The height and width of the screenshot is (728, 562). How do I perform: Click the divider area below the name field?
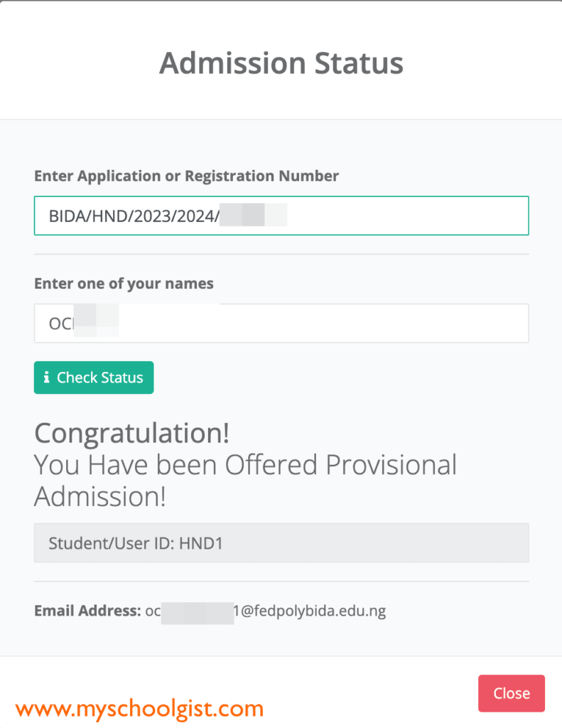point(281,347)
